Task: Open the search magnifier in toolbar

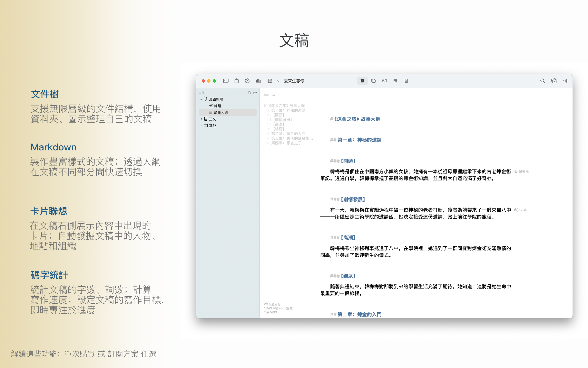Action: [542, 81]
